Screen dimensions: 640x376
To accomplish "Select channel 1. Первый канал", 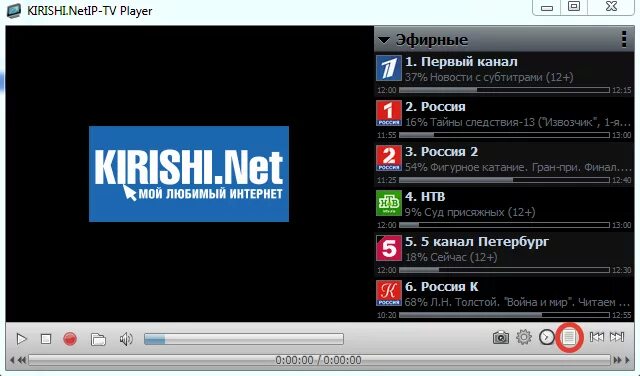I will tap(503, 73).
